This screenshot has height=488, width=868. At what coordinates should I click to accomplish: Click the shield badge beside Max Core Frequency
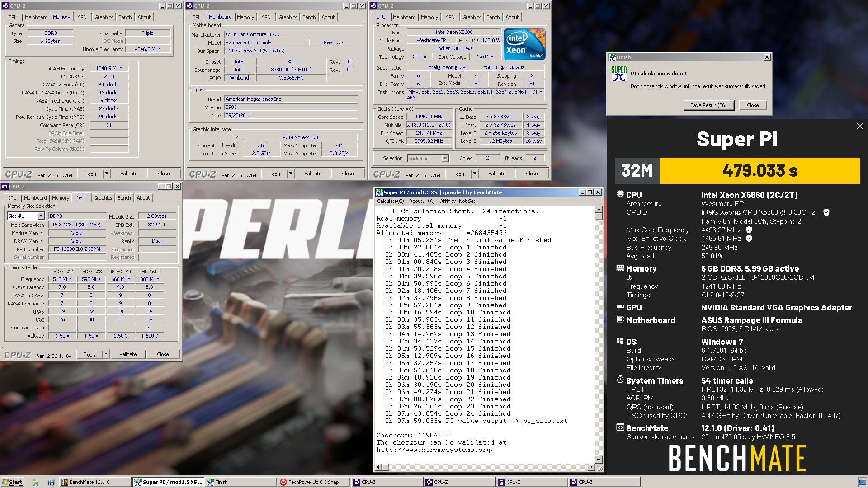tap(749, 230)
